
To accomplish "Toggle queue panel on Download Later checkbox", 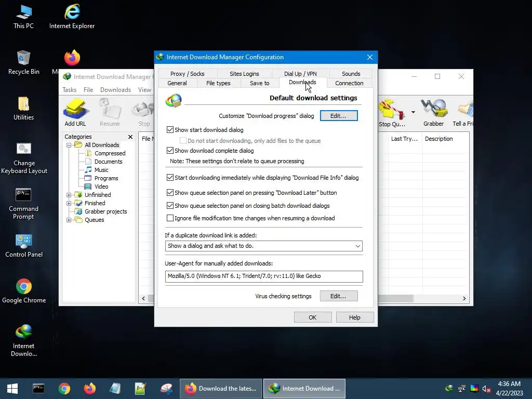I will tap(170, 193).
